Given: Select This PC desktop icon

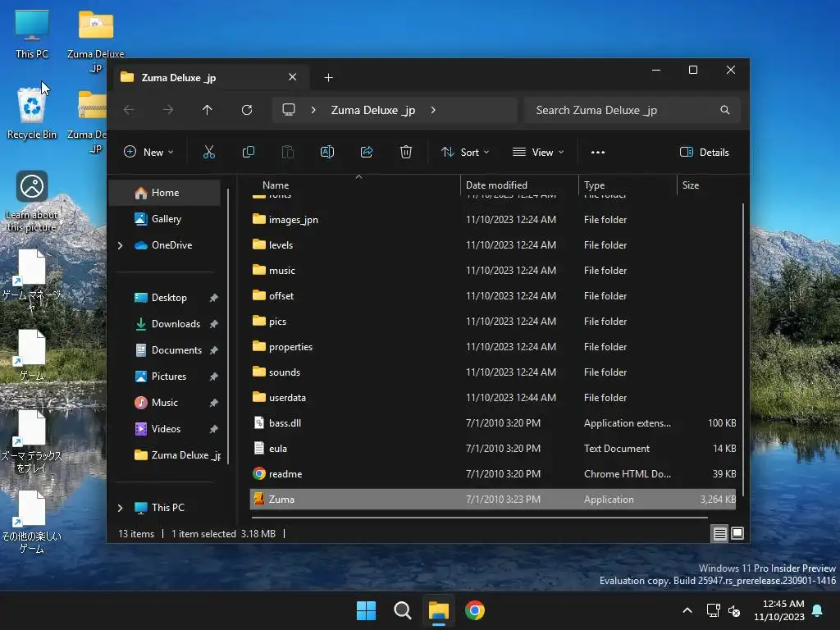Looking at the screenshot, I should (32, 34).
